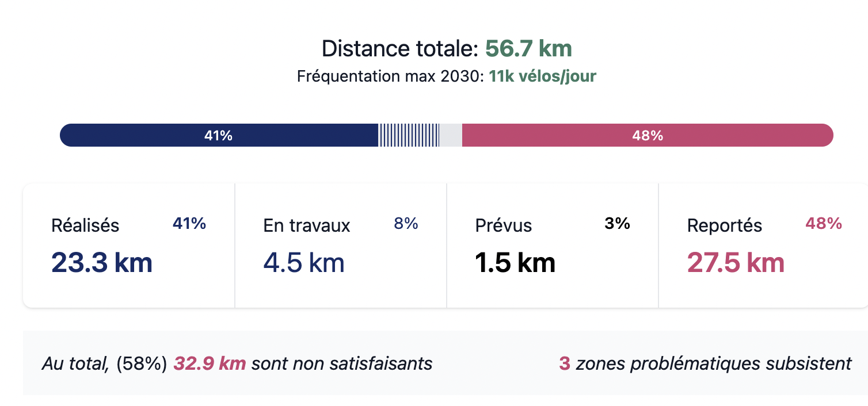The width and height of the screenshot is (868, 406).
Task: Click the striped segment of the progress bar
Action: [x=409, y=135]
